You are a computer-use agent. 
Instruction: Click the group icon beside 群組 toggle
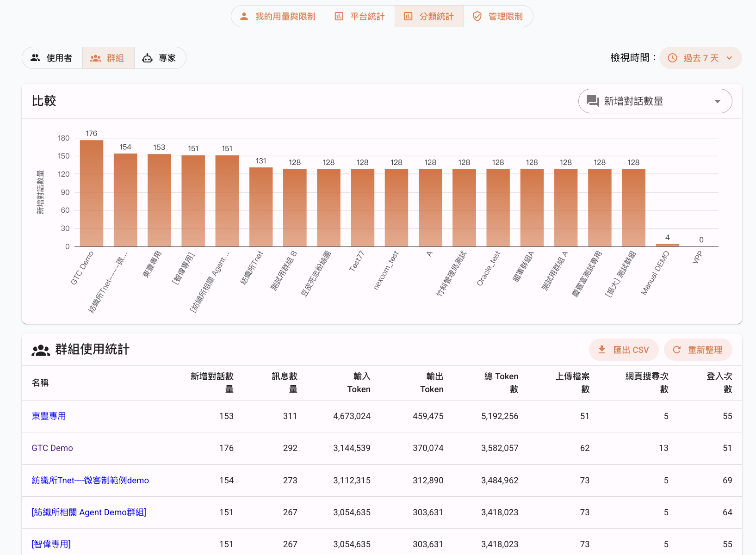[x=95, y=58]
